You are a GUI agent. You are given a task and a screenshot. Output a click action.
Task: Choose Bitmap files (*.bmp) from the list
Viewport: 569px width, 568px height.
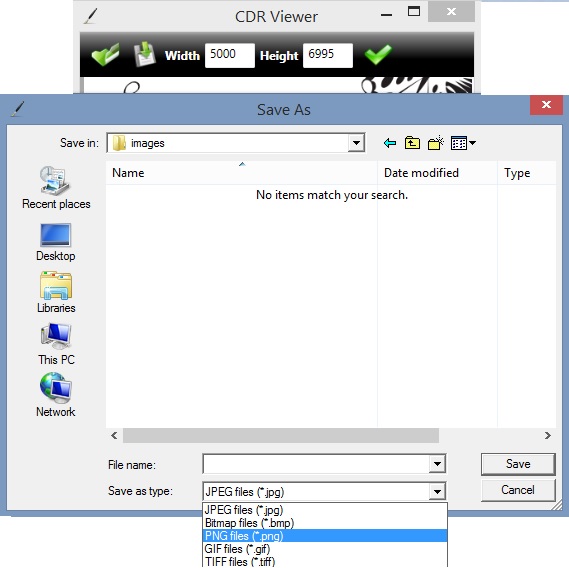coord(325,523)
